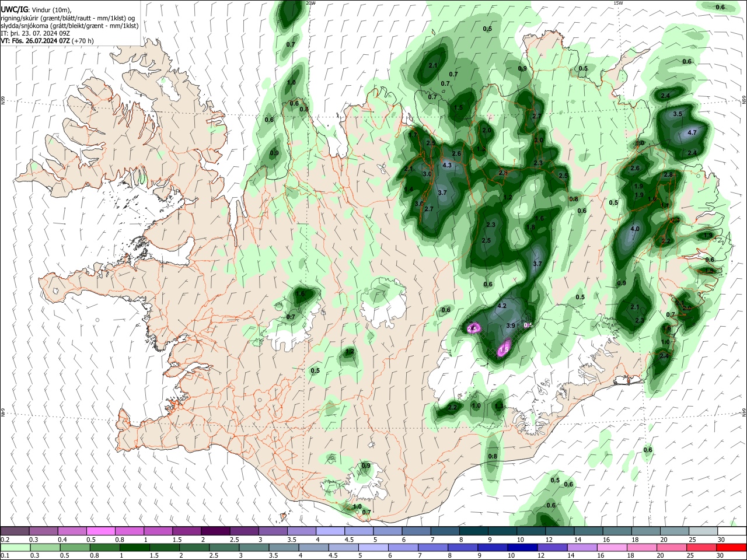Select the 0.4 label on the snow scale

(x=62, y=540)
